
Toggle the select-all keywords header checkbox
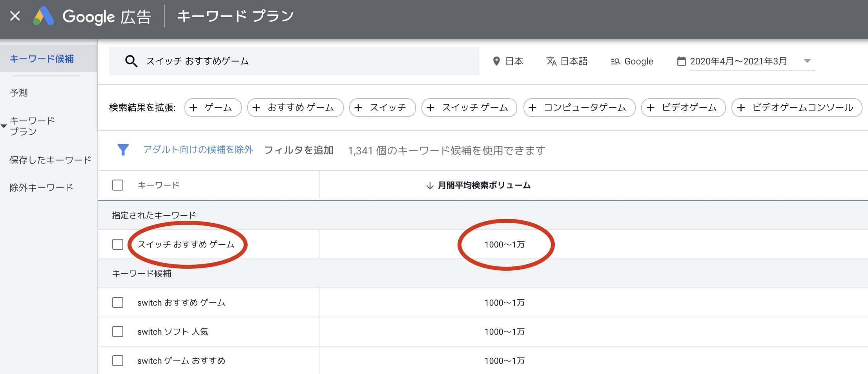[118, 185]
